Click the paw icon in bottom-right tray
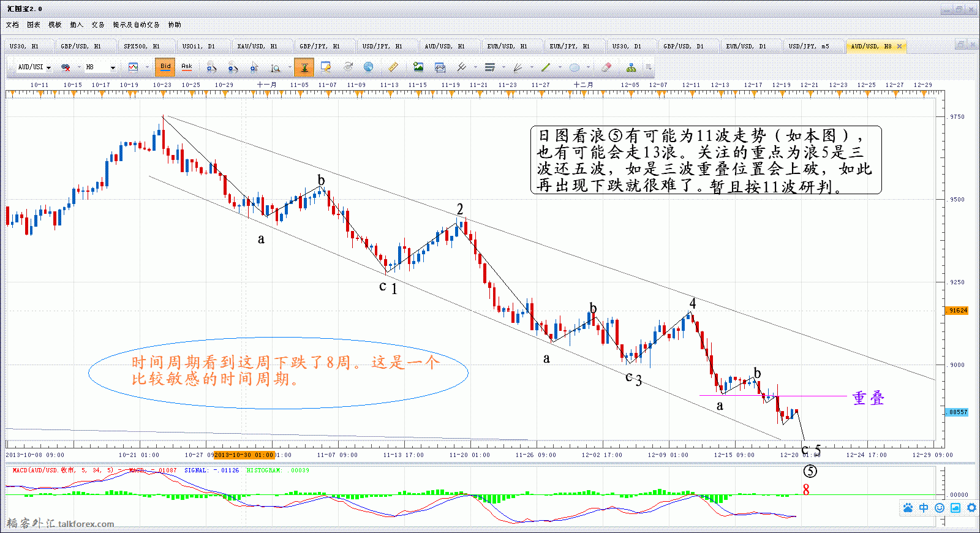This screenshot has width=980, height=533. pyautogui.click(x=908, y=508)
